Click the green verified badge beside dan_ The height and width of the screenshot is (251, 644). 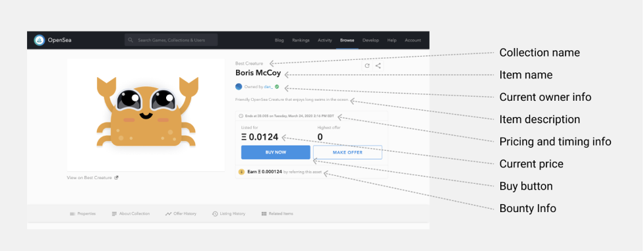click(277, 87)
